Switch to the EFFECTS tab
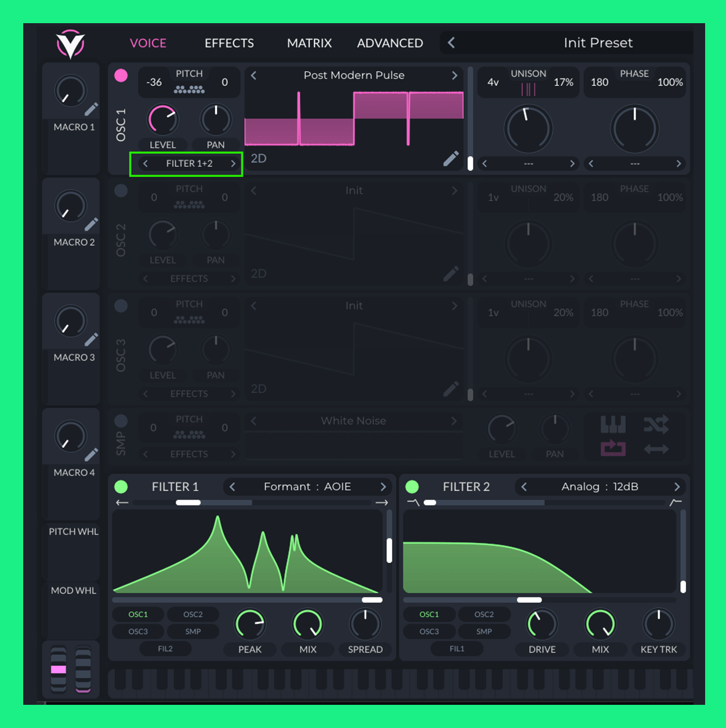Screen dimensions: 726x728 (229, 43)
